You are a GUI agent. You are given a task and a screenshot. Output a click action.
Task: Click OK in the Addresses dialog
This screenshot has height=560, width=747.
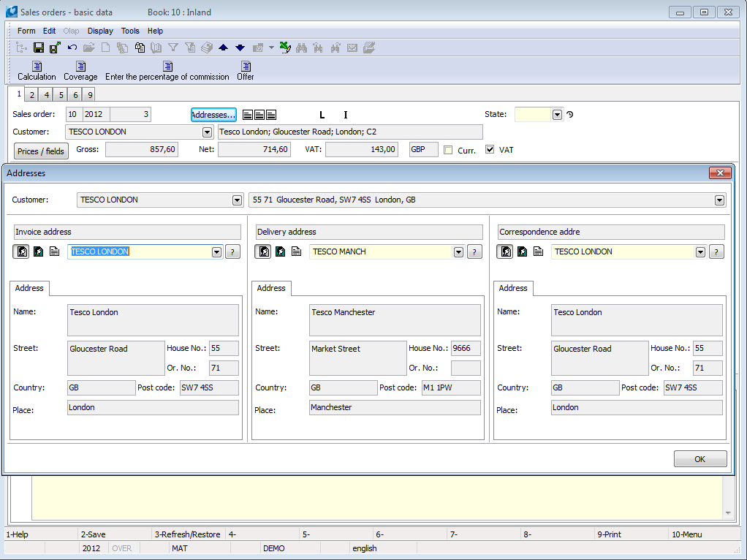coord(699,459)
